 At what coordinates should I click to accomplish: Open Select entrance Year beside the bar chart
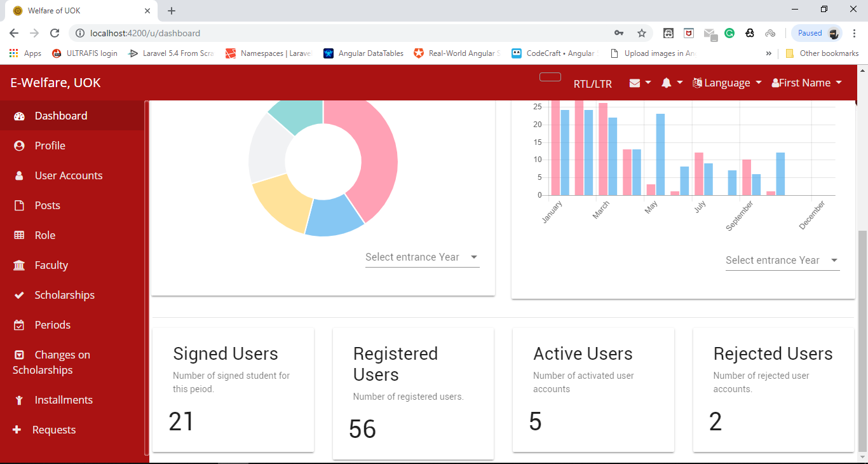click(782, 260)
